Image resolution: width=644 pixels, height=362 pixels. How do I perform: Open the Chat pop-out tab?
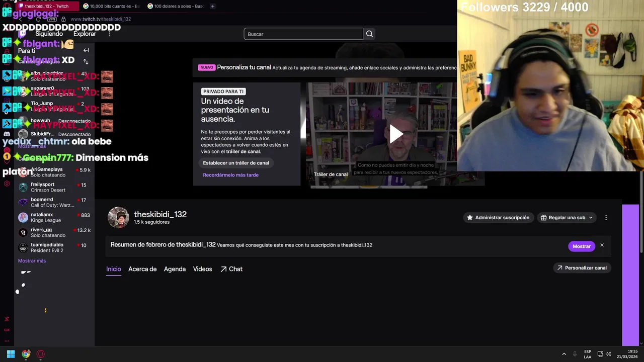click(x=231, y=269)
